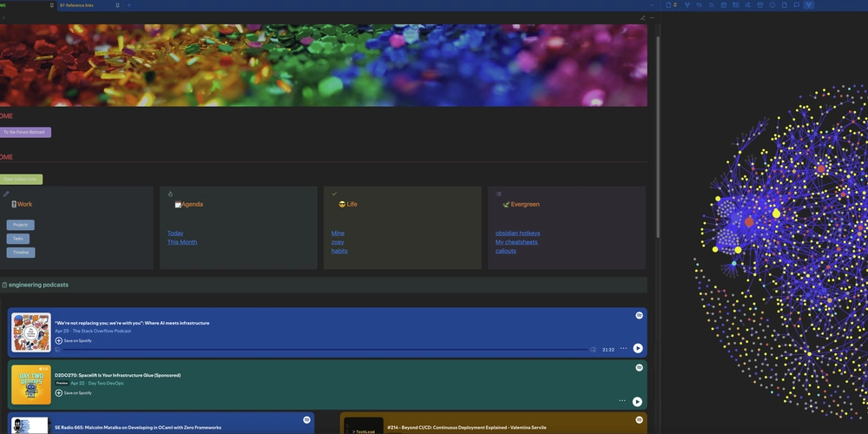The image size is (868, 434).
Task: Click the dash more-options icon above banner
Action: tap(652, 17)
